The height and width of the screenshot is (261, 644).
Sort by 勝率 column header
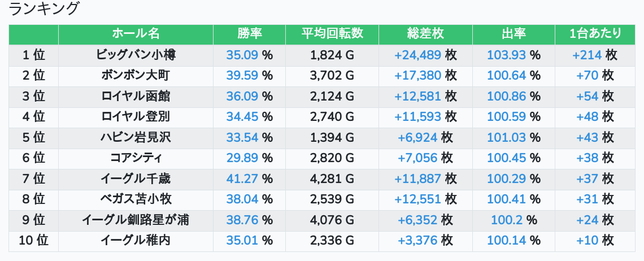249,34
